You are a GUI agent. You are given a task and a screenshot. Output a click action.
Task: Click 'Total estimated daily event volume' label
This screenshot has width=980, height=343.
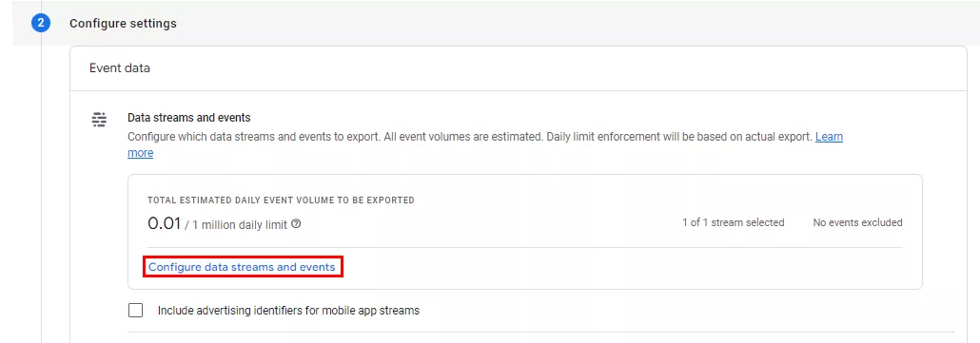[281, 200]
